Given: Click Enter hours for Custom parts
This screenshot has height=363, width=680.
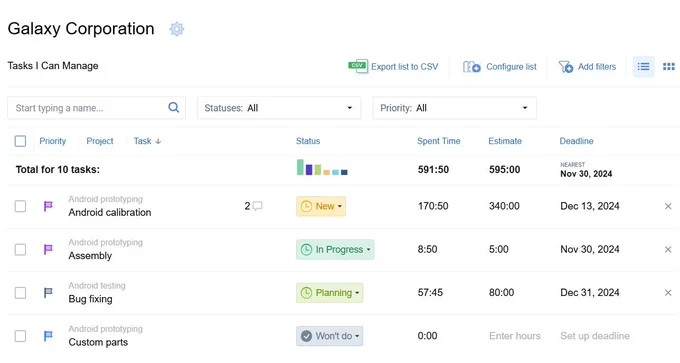Looking at the screenshot, I should 515,336.
